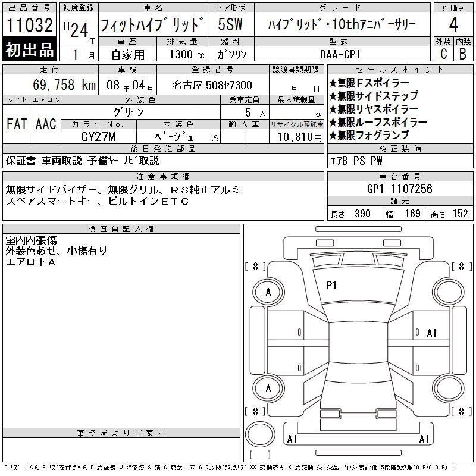Click the interior color ベージュ
Viewport: 476px width, 476px height.
(174, 137)
